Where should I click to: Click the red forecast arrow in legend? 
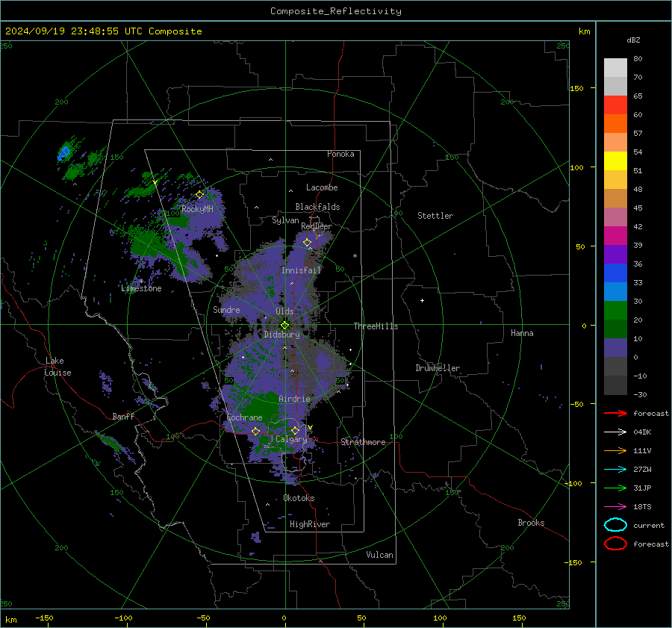coord(615,413)
